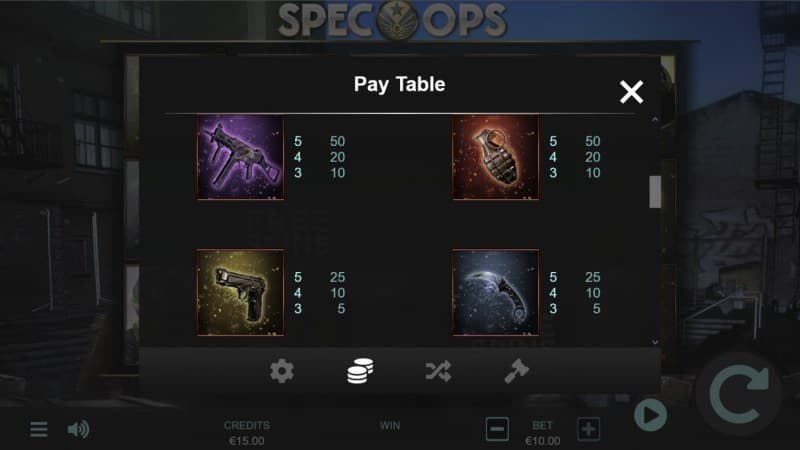Image resolution: width=800 pixels, height=450 pixels.
Task: Click the BET amount display
Action: point(542,433)
